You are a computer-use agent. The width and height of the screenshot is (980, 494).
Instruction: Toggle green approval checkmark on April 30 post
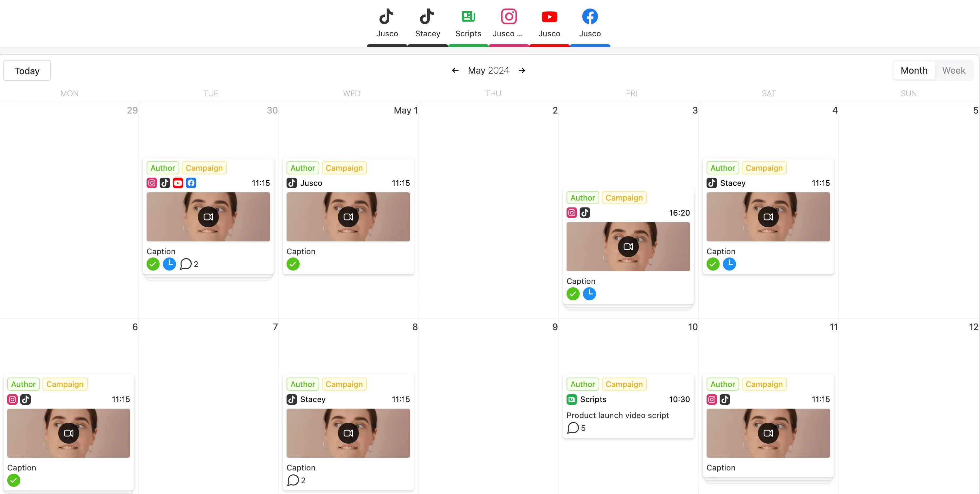(x=153, y=264)
